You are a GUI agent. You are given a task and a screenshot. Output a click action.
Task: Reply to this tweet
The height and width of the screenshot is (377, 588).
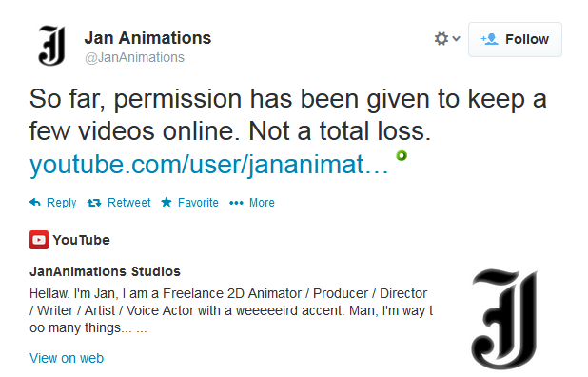point(53,203)
